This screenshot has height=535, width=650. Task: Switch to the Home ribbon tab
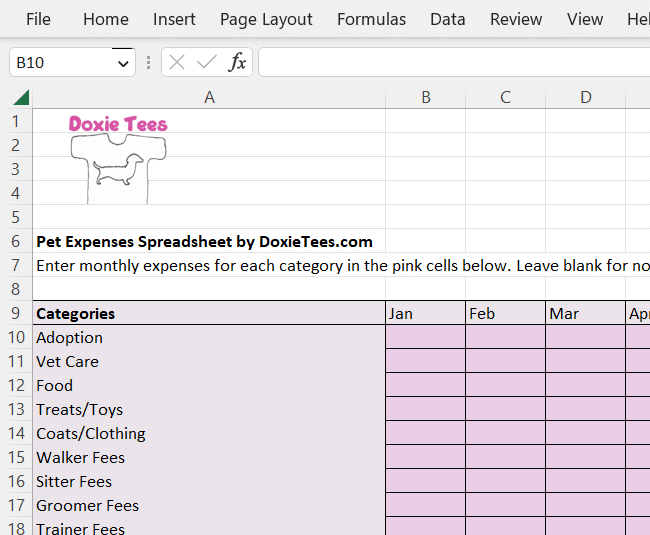click(x=106, y=19)
